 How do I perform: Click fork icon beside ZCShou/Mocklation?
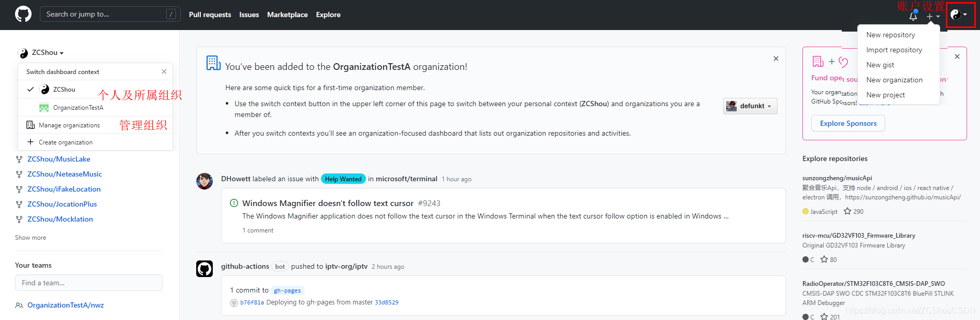[19, 220]
